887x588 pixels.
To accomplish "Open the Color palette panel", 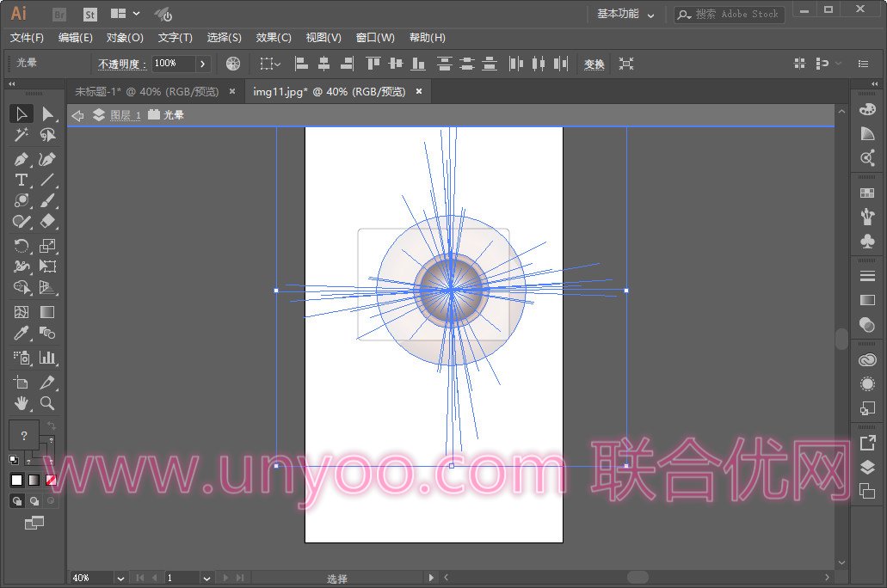I will point(867,110).
